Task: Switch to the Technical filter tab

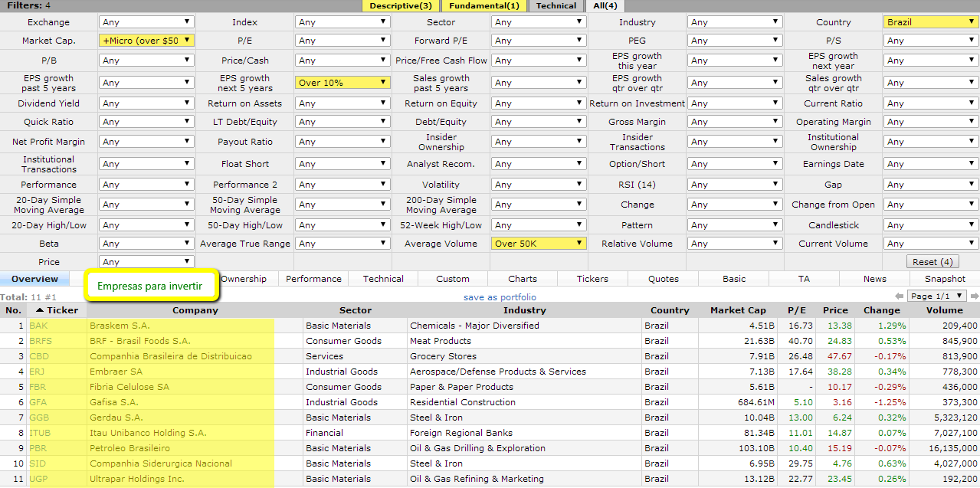Action: pyautogui.click(x=556, y=6)
